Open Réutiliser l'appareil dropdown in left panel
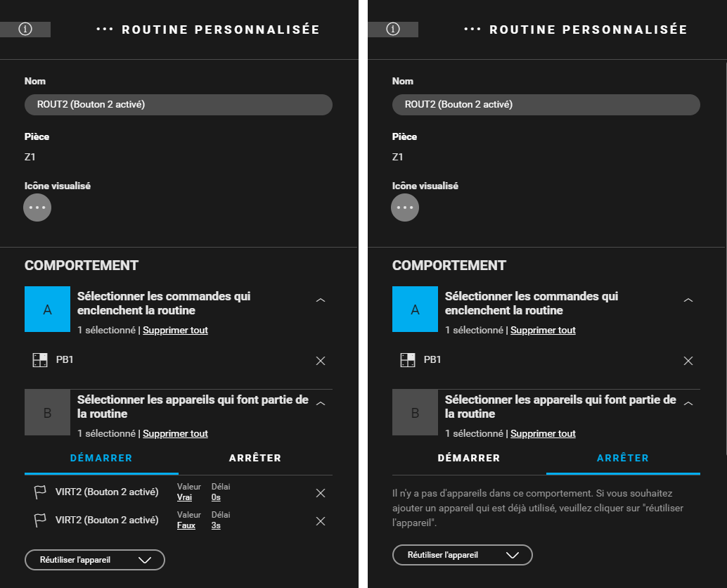 95,560
